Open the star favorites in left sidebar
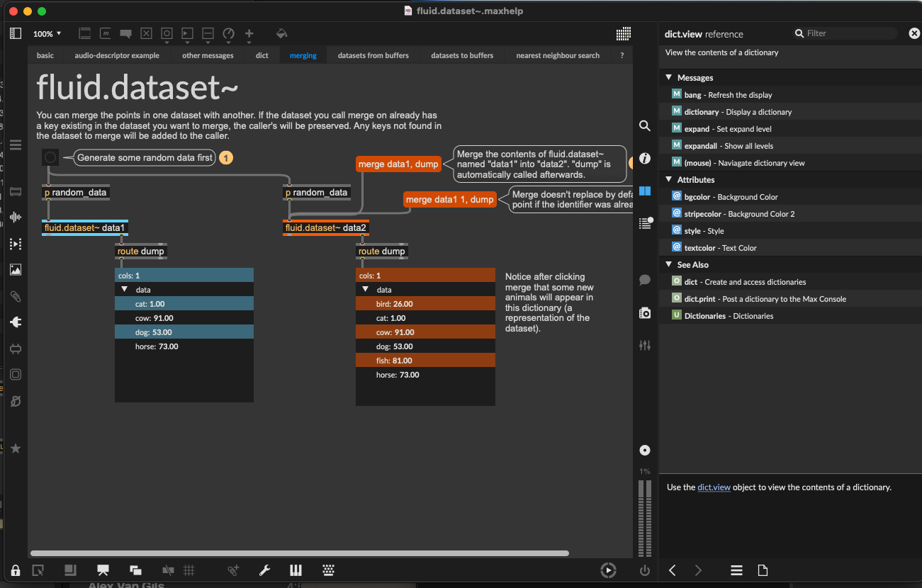The height and width of the screenshot is (588, 922). pos(16,448)
